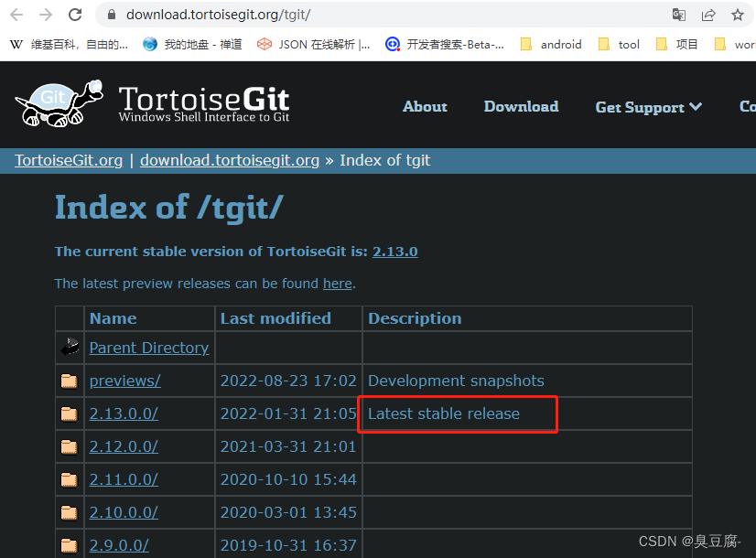Open the 我的地盘 - 禅道 bookmark
Image resolution: width=756 pixels, height=558 pixels.
coord(192,44)
